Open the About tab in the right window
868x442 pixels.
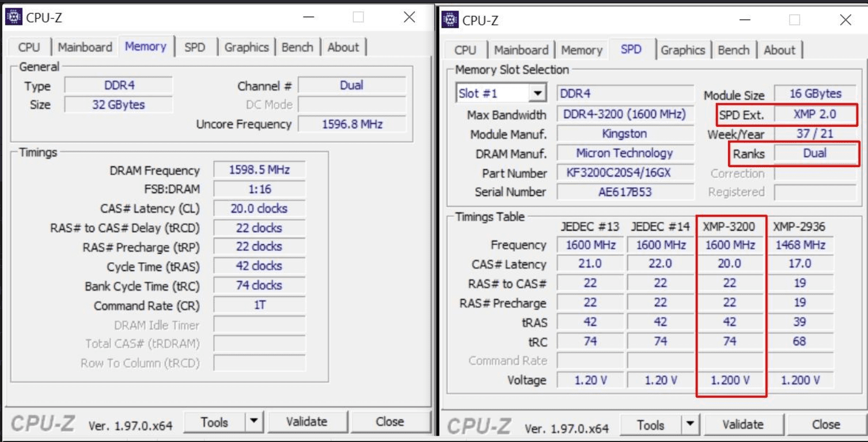coord(779,50)
